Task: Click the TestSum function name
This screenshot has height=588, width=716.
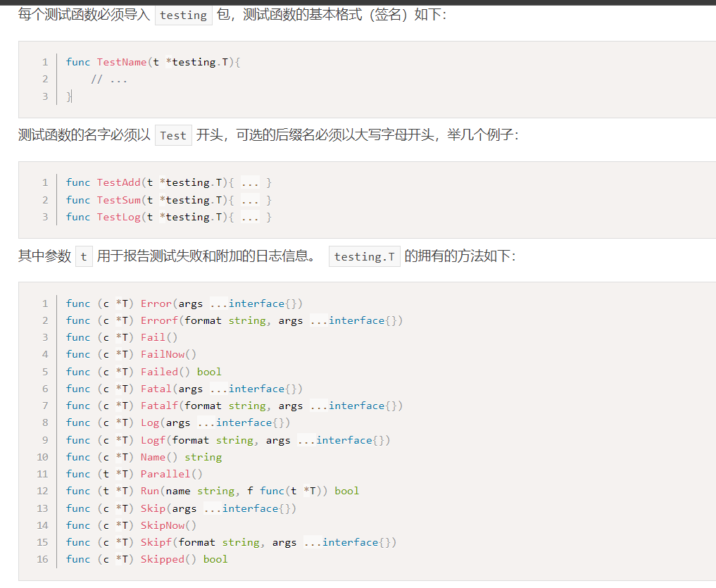Action: pos(118,199)
